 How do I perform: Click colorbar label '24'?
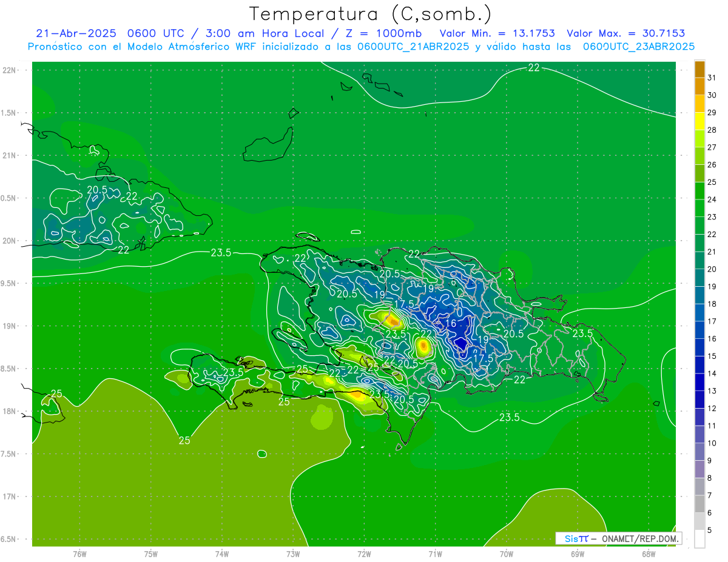click(712, 199)
